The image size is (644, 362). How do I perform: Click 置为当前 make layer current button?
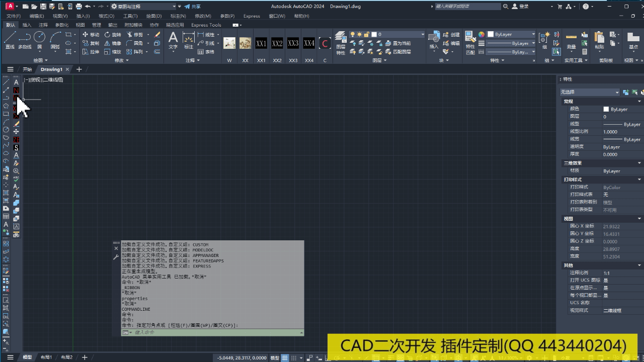pos(397,43)
